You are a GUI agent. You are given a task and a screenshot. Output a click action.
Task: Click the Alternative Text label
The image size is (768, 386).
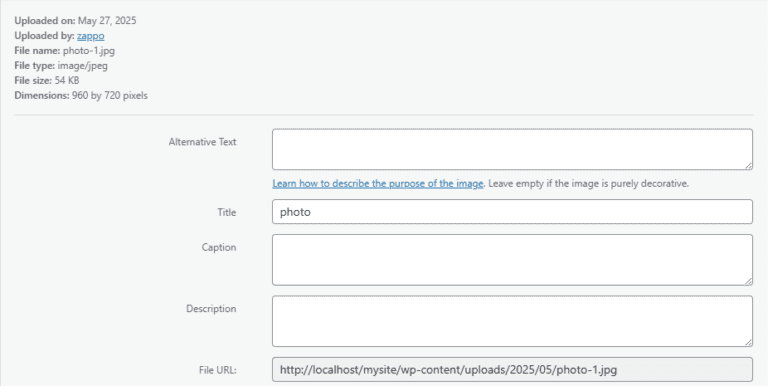[x=202, y=142]
